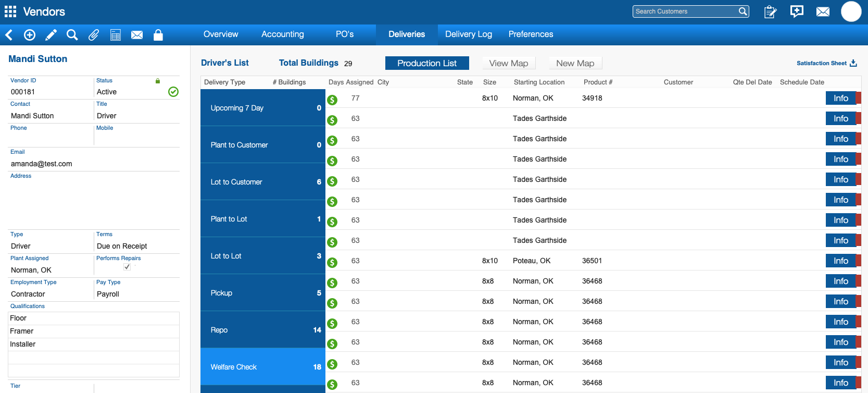The image size is (868, 393).
Task: Open the Satisfaction Sheet link
Action: click(822, 63)
